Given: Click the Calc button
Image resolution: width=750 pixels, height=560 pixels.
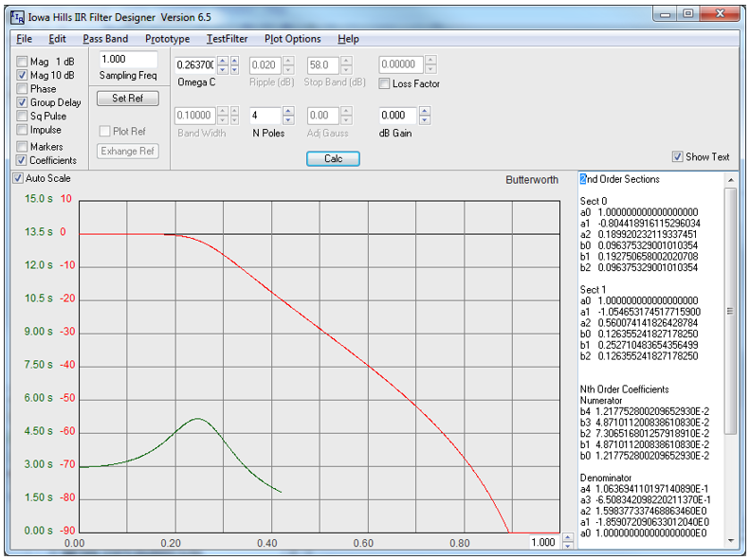Looking at the screenshot, I should (x=333, y=158).
